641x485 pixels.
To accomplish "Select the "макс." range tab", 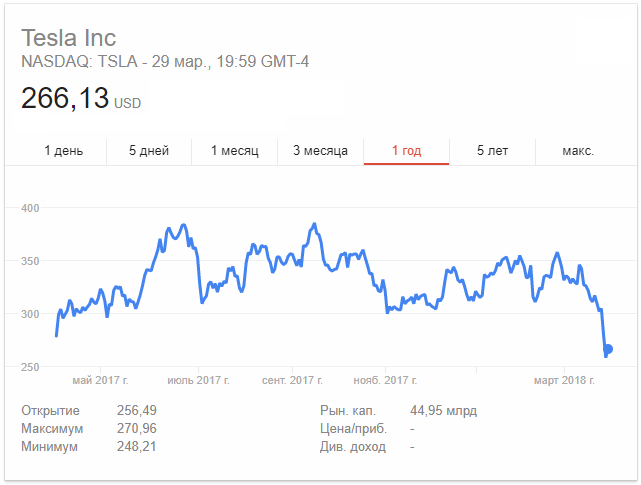I will click(578, 151).
